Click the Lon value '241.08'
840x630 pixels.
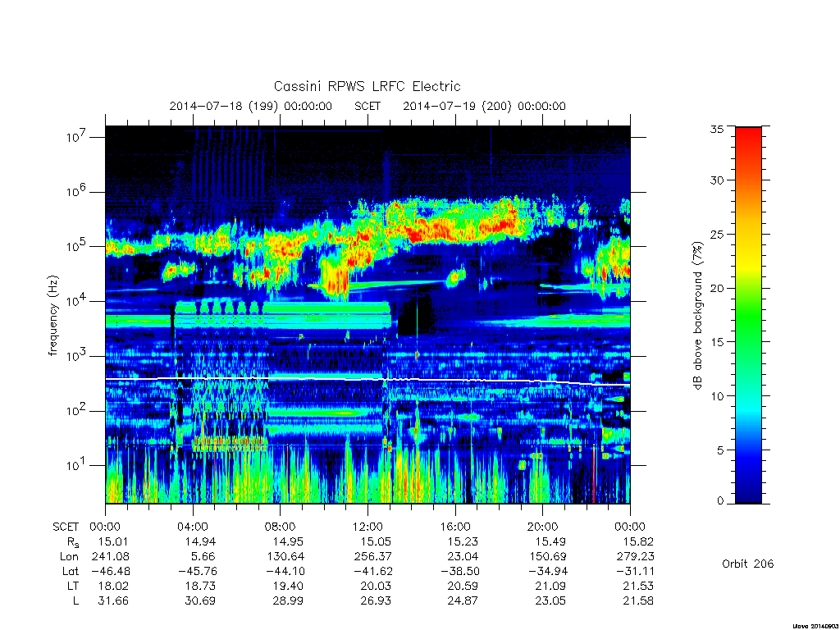111,557
